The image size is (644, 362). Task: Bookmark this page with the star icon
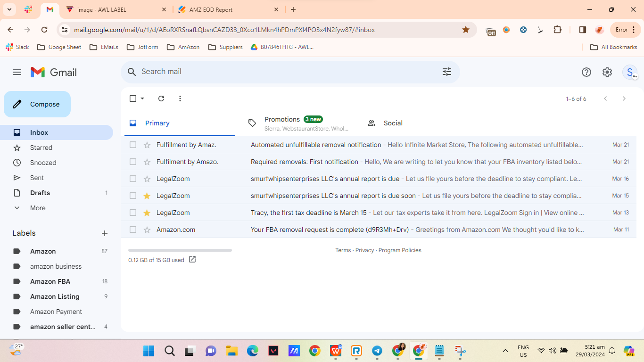[x=466, y=30]
